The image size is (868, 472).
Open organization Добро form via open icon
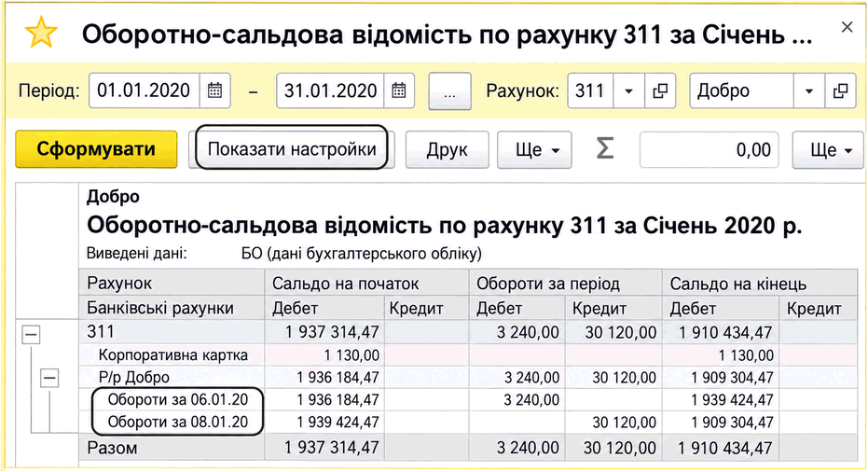840,90
